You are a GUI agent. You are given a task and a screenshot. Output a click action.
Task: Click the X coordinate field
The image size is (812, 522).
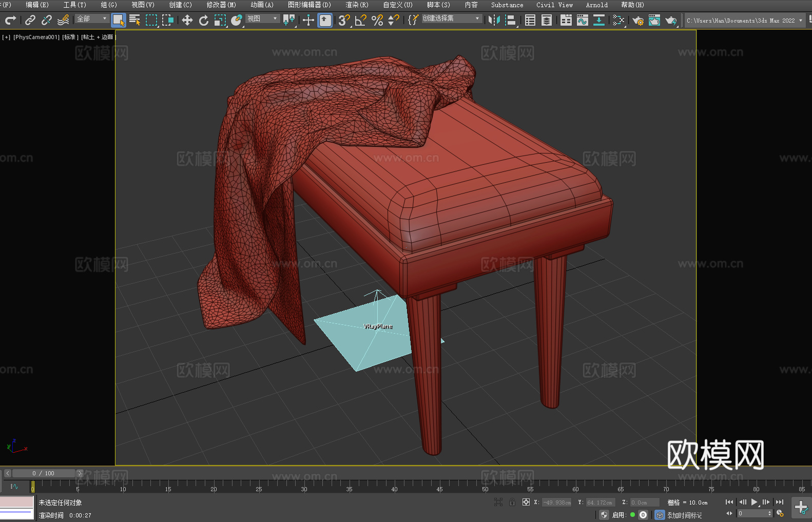557,502
